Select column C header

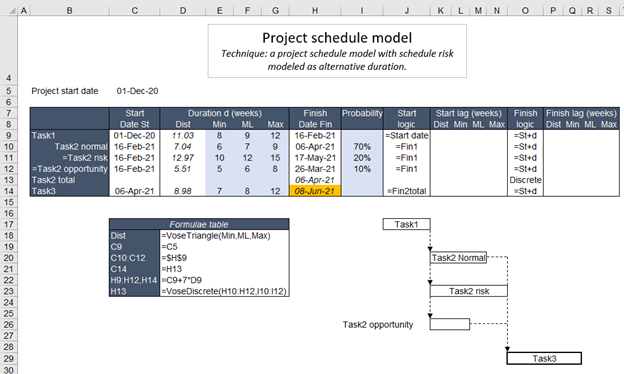click(x=135, y=11)
